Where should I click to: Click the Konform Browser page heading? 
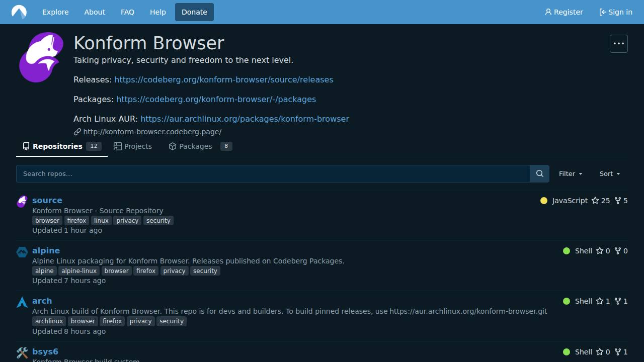coord(149,43)
